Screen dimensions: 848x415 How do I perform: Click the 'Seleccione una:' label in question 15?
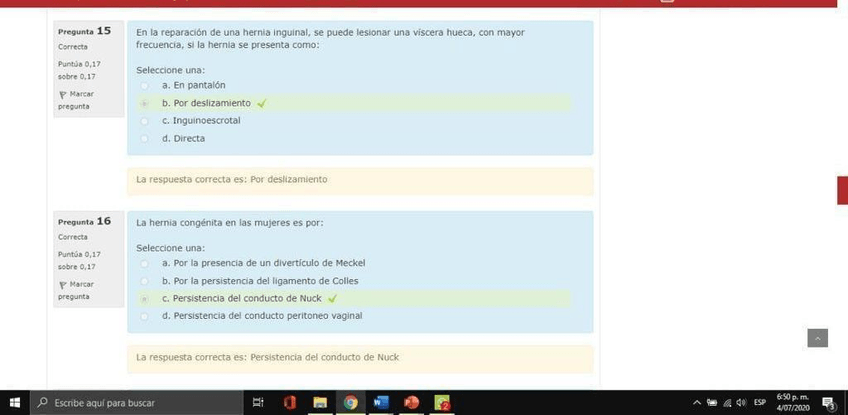pyautogui.click(x=171, y=70)
